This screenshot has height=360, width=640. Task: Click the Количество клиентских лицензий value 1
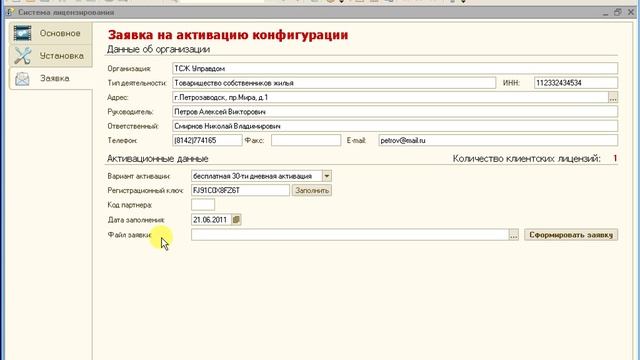(x=615, y=158)
